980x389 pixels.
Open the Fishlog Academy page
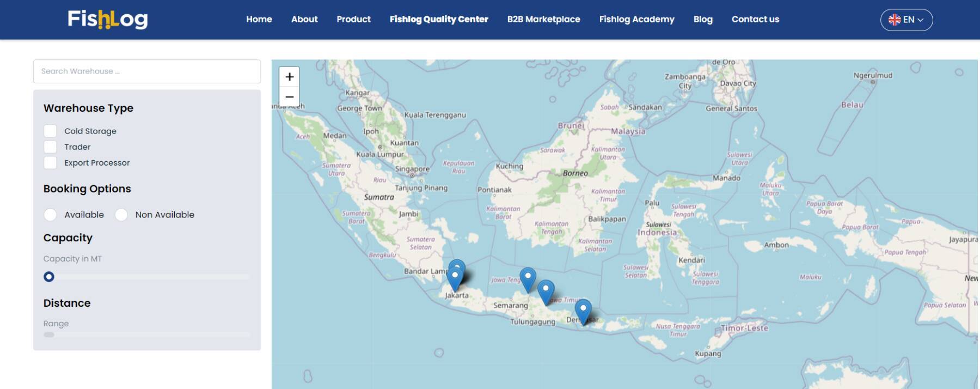click(x=637, y=19)
